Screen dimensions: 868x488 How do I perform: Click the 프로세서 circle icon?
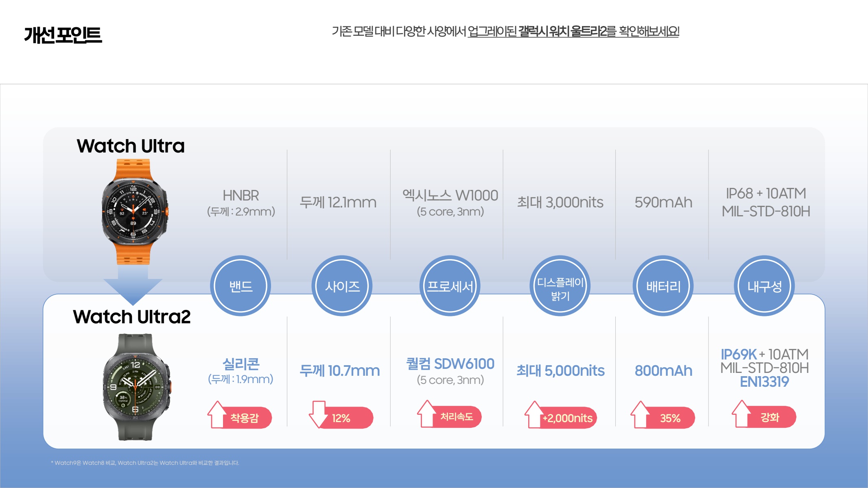click(450, 286)
